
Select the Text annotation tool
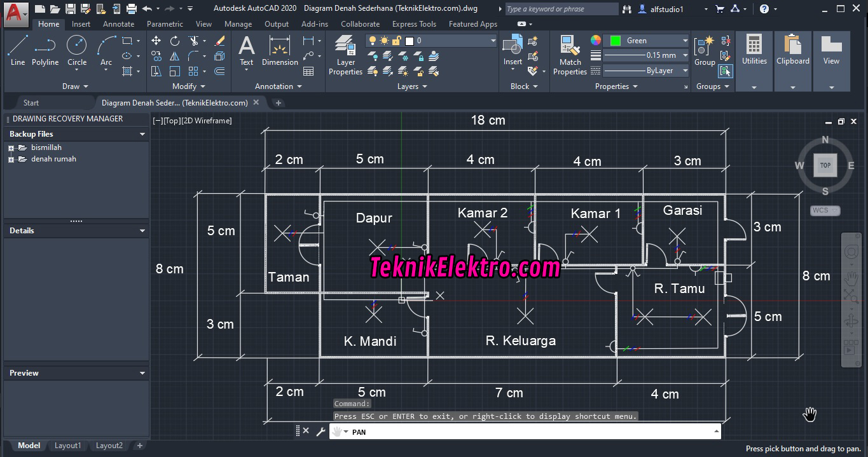click(246, 51)
